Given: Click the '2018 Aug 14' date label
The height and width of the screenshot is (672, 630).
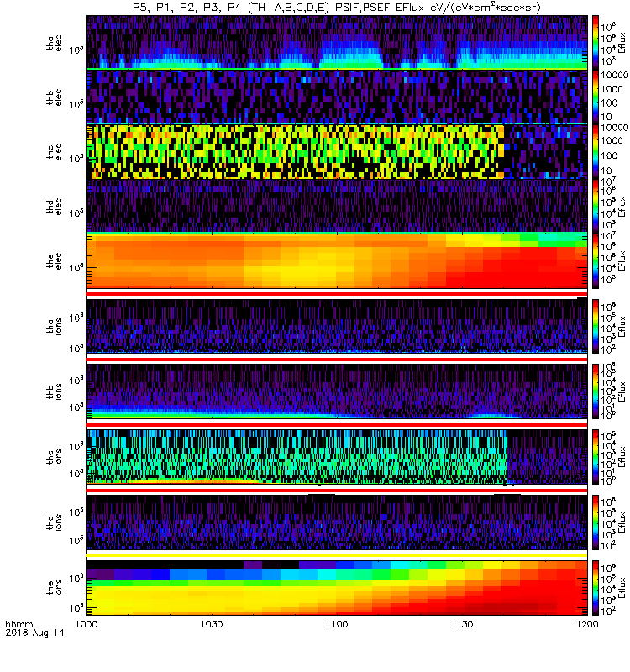Looking at the screenshot, I should tap(34, 633).
